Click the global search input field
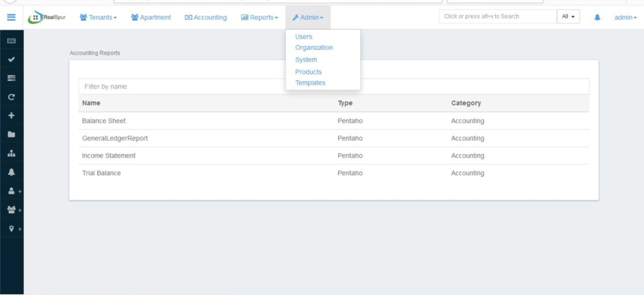Image resolution: width=644 pixels, height=295 pixels. [x=497, y=16]
